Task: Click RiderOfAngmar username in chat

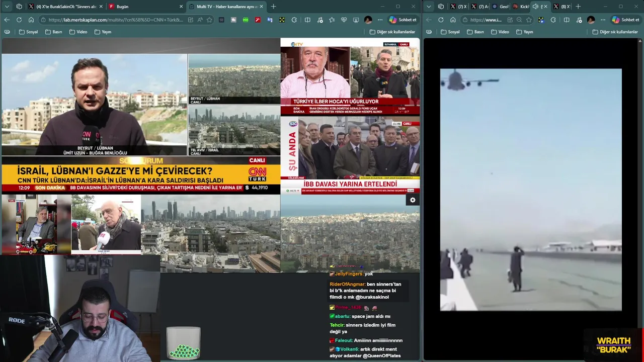Action: coord(347,284)
